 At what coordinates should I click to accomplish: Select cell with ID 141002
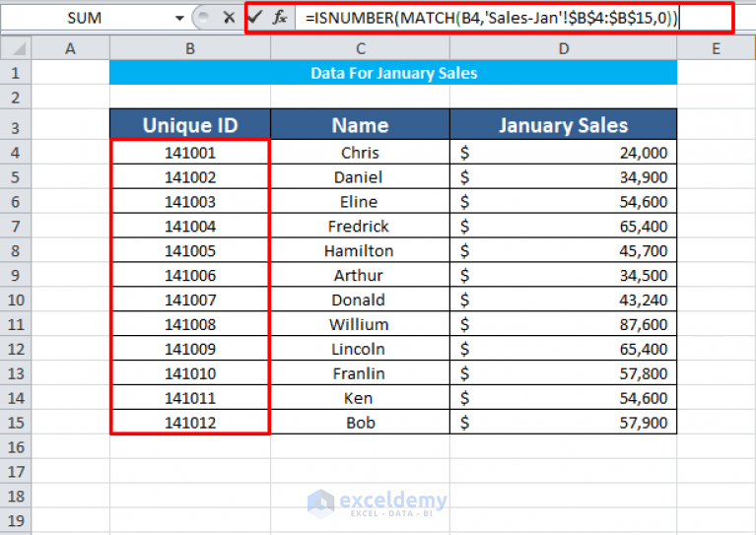point(190,177)
